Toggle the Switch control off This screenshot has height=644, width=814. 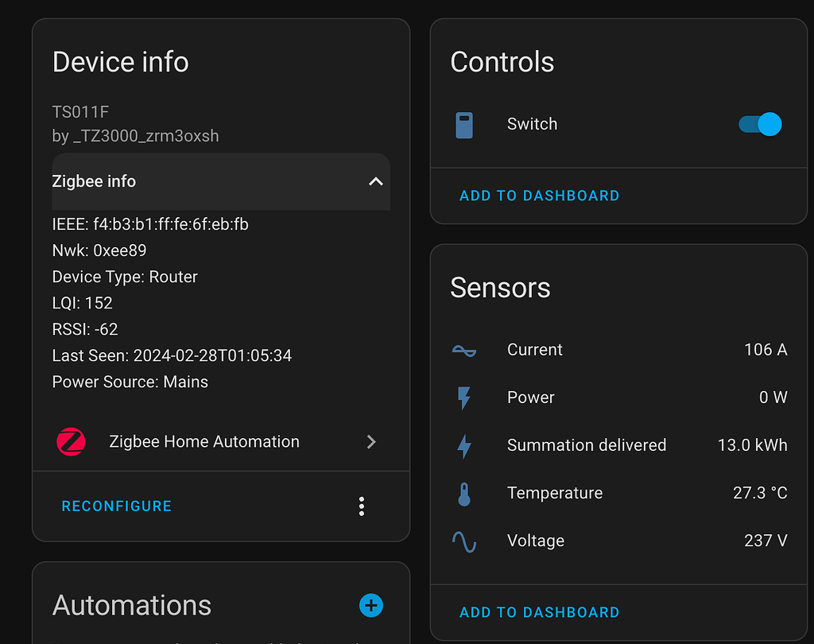point(760,124)
